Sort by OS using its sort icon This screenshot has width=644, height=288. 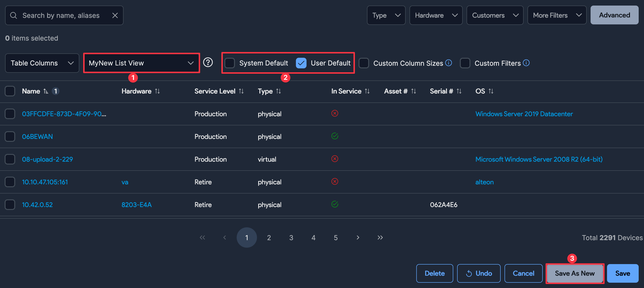tap(490, 91)
